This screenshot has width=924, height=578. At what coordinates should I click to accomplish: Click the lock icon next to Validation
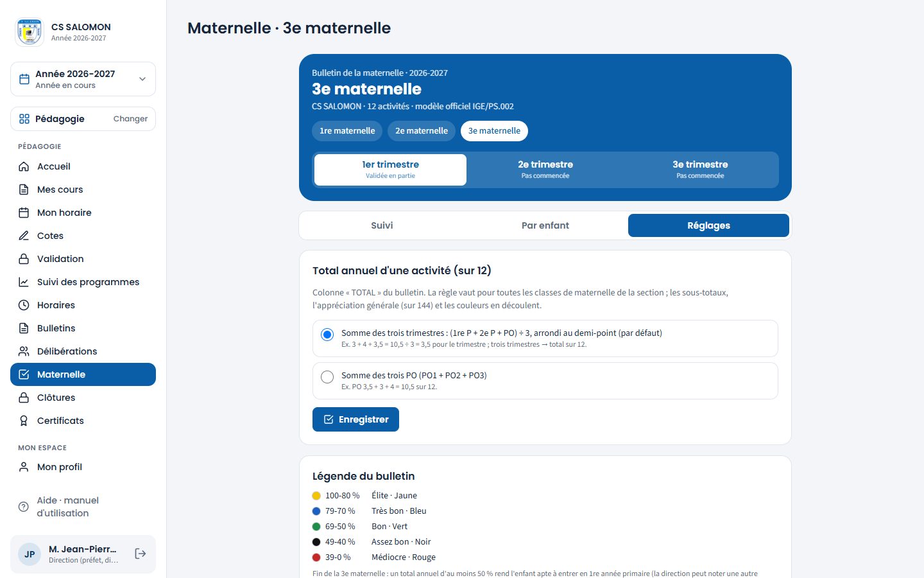tap(24, 259)
